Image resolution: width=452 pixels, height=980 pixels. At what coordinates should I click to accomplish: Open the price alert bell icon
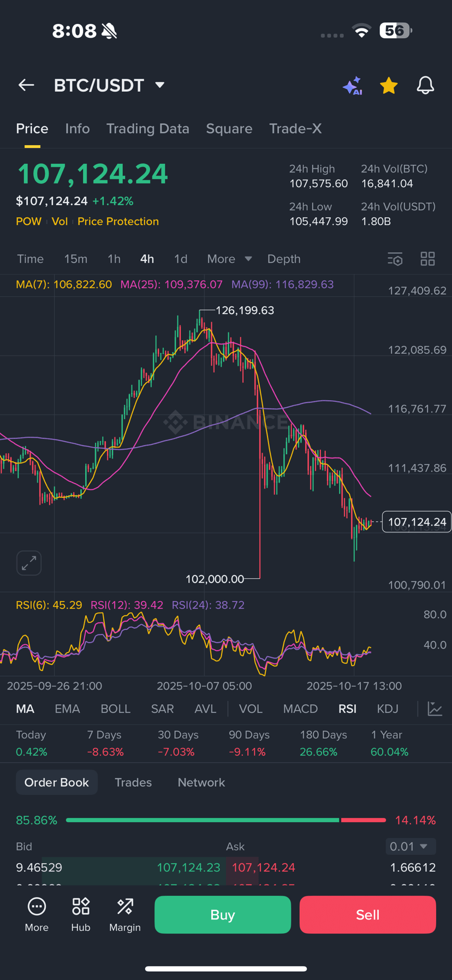(425, 86)
